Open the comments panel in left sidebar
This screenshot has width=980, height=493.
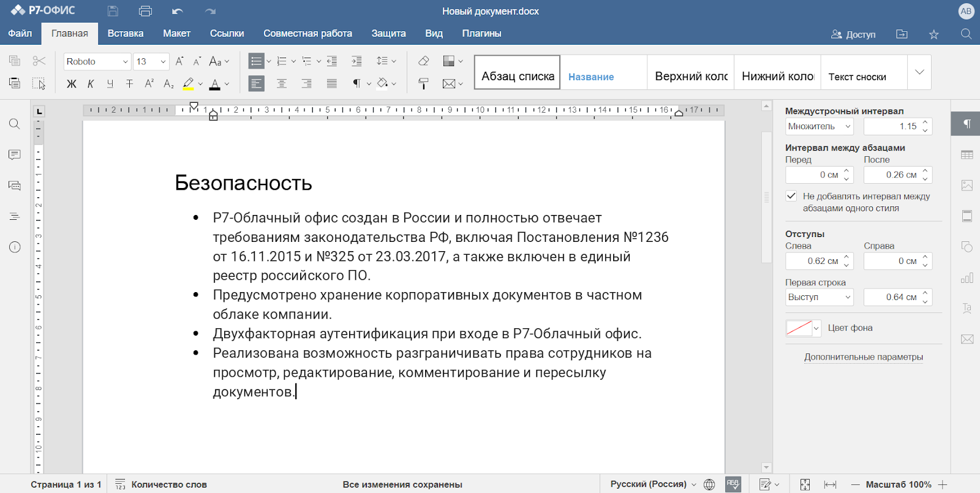point(15,155)
